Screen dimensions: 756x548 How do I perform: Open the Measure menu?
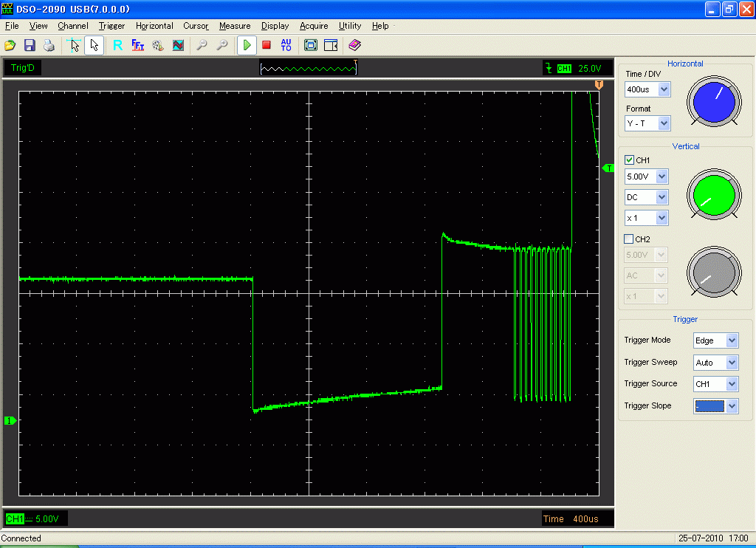235,26
